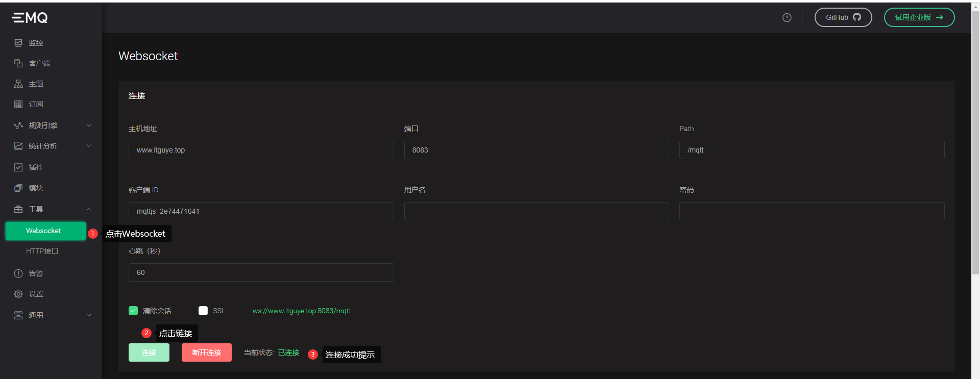Expand the 通用 submenu chevron
This screenshot has height=379, width=980.
click(89, 315)
